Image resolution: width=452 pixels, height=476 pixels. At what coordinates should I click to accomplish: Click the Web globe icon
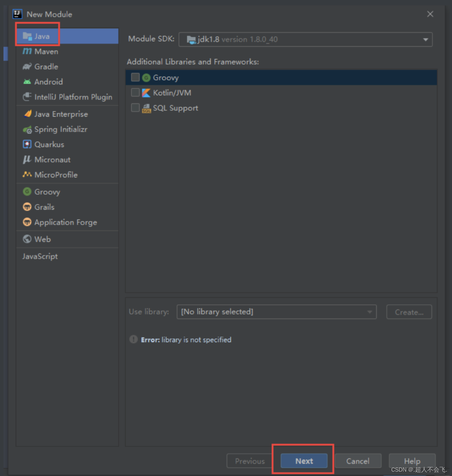coord(27,239)
